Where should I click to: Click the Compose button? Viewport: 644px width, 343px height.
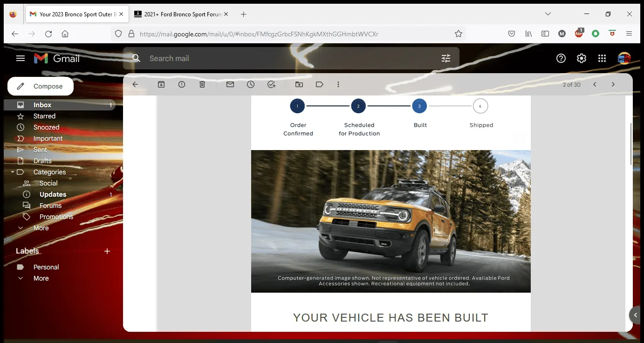pos(41,86)
